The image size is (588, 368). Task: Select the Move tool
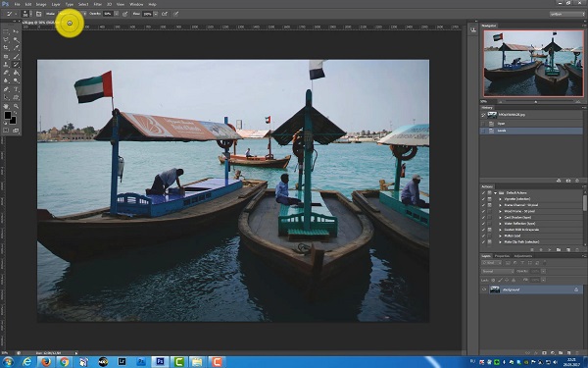pos(16,31)
